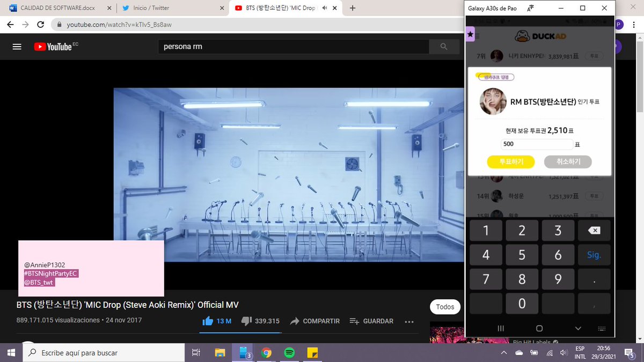The width and height of the screenshot is (644, 362).
Task: Reload the current page
Action: coord(41,25)
